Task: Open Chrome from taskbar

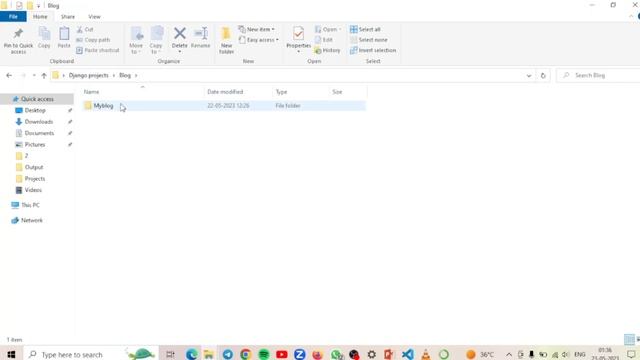Action: pyautogui.click(x=246, y=354)
